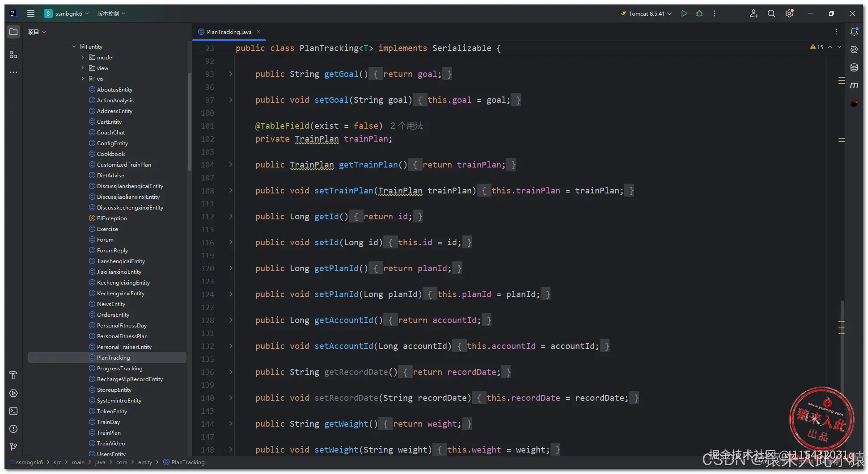The width and height of the screenshot is (868, 474).
Task: Open the Structure tool window icon
Action: click(x=13, y=55)
